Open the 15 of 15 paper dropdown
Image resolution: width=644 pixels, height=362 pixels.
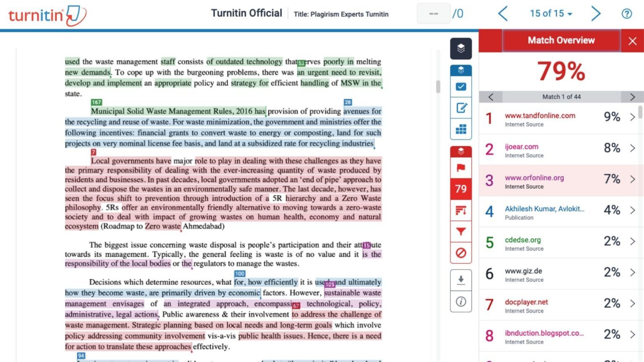tap(551, 14)
